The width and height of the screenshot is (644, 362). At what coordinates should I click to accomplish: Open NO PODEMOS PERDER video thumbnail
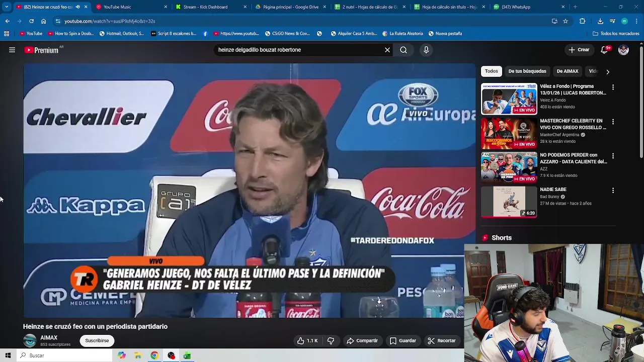(509, 168)
